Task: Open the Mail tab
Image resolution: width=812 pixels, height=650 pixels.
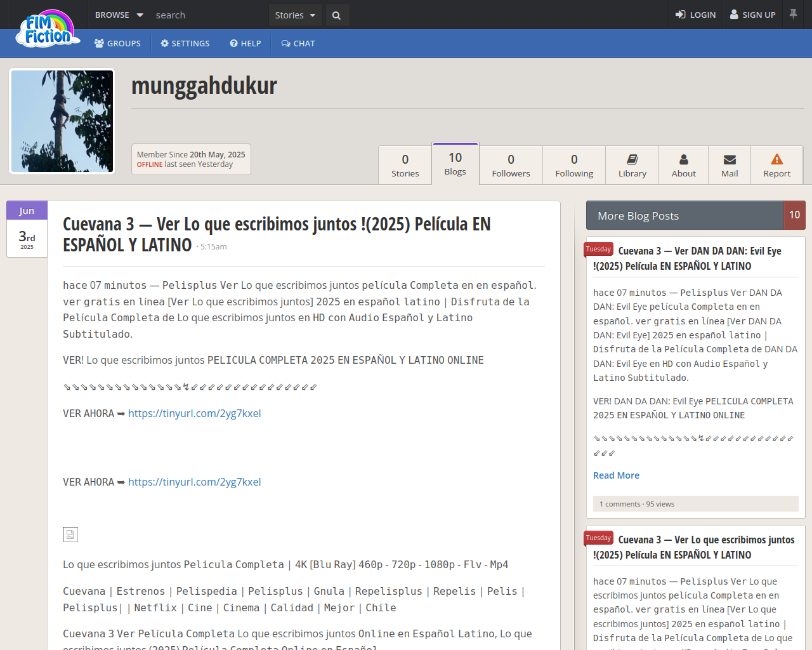Action: coord(730,165)
